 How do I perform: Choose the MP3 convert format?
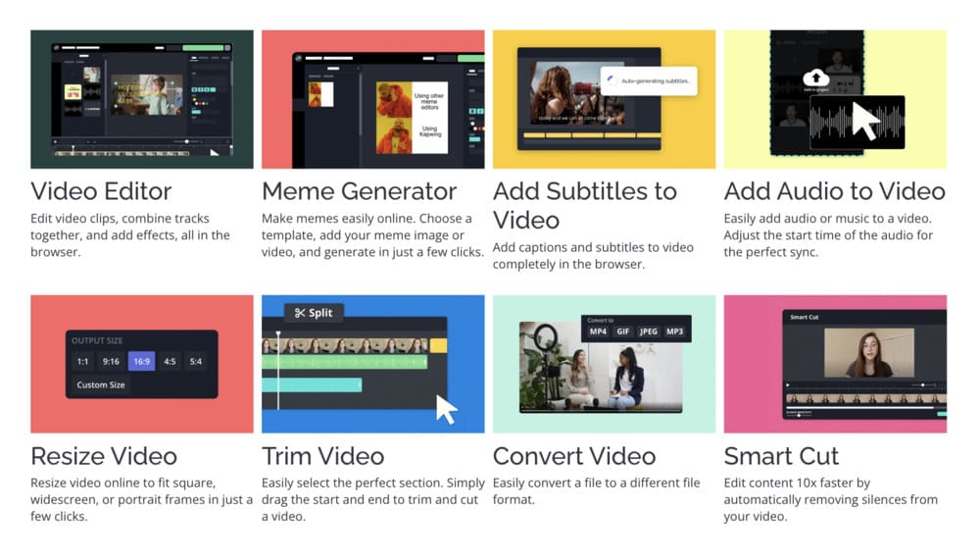(674, 331)
